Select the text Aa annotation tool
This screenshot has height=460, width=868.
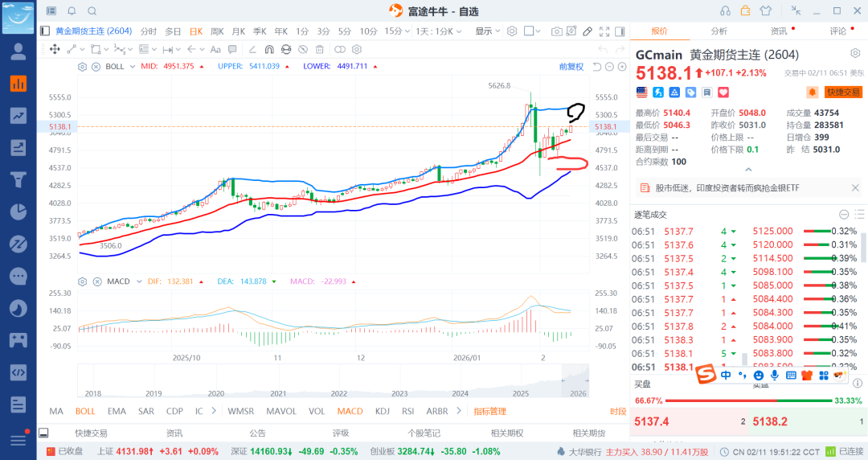(x=215, y=49)
